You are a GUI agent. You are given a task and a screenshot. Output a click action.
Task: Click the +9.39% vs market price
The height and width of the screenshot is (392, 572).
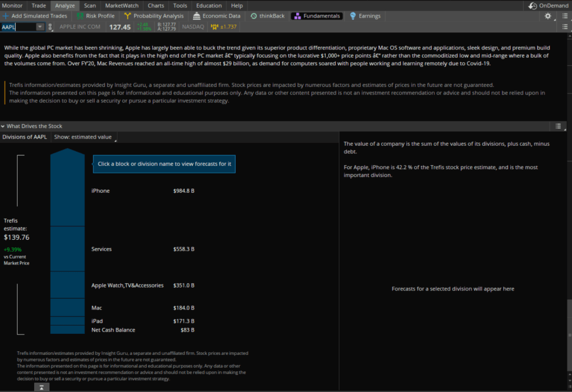click(x=12, y=250)
